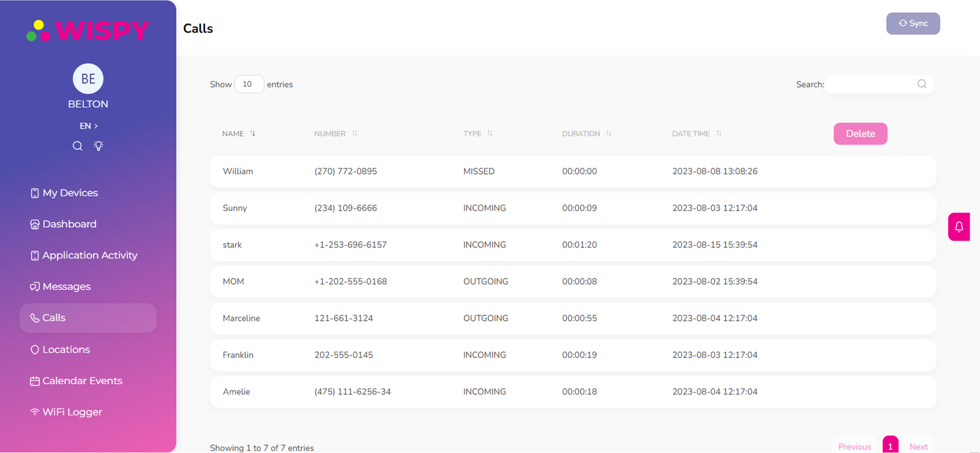Select the Marceline contact name
This screenshot has height=453, width=980.
[241, 318]
